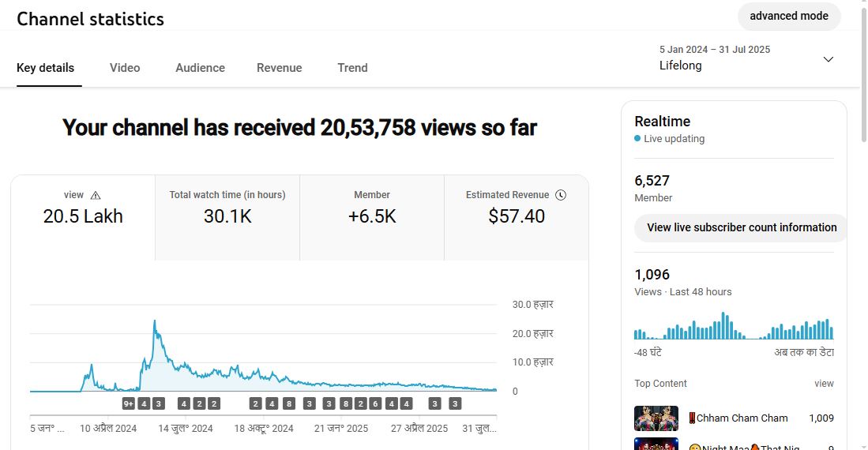
Task: Switch to the Video tab
Action: click(125, 68)
